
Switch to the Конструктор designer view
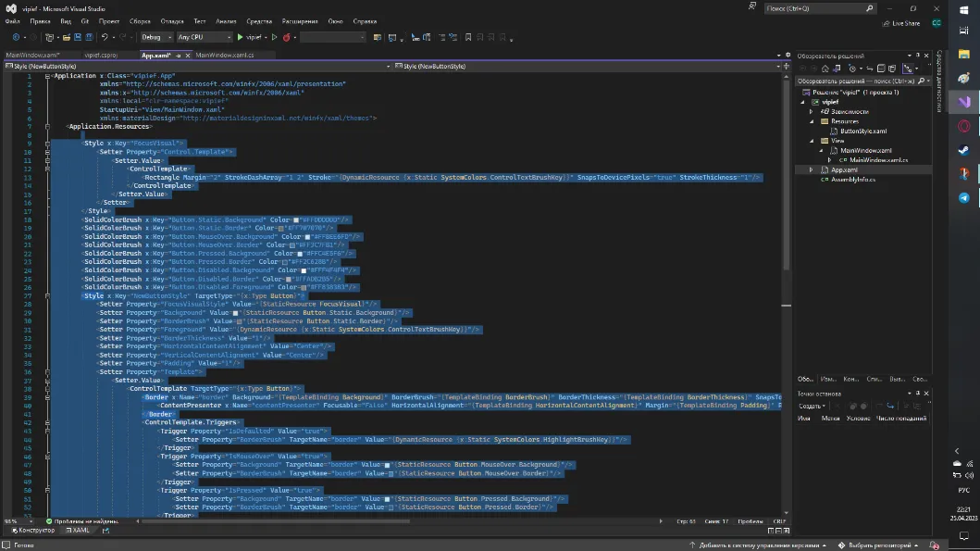pyautogui.click(x=33, y=531)
